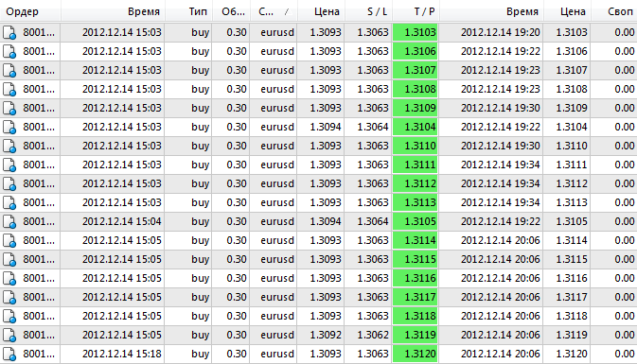Click green T/P cell showing 1.3117
The width and height of the screenshot is (637, 364).
(416, 298)
